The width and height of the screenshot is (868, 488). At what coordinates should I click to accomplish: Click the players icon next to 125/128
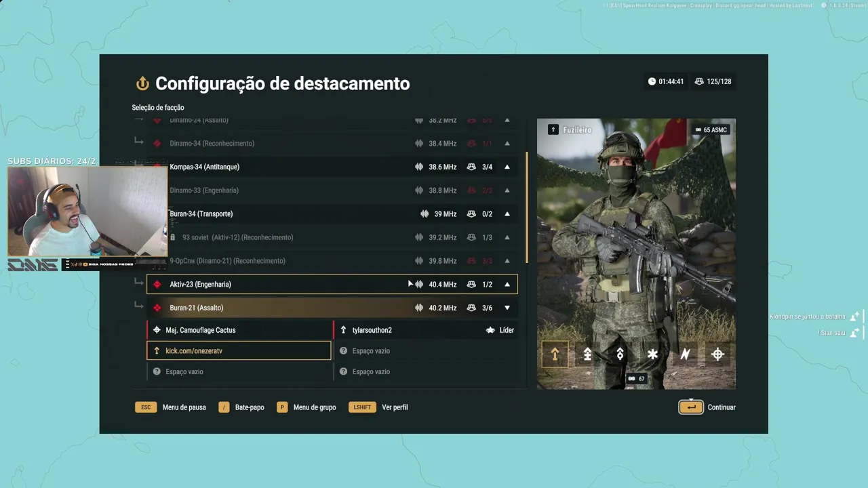pyautogui.click(x=699, y=81)
